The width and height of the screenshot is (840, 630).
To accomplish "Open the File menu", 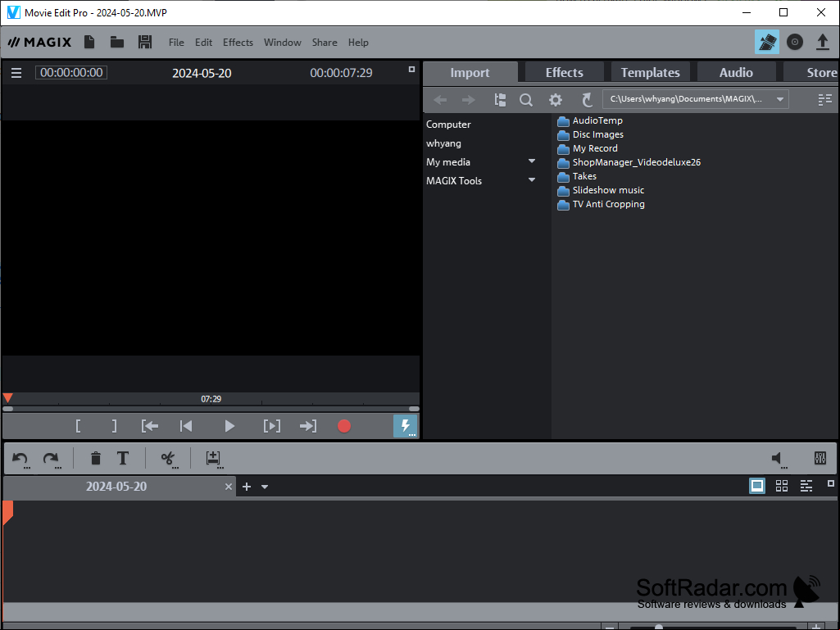I will [x=176, y=43].
